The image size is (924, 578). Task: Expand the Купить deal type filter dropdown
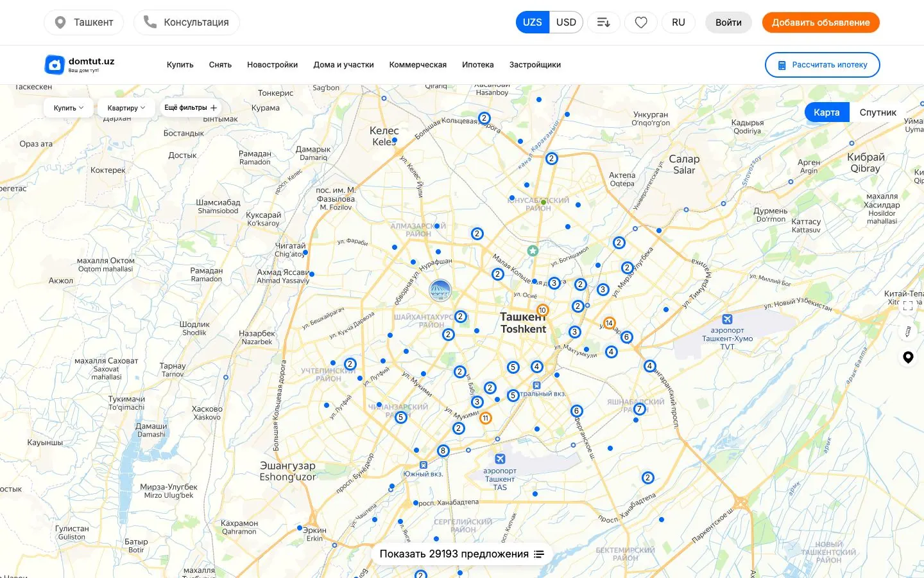(69, 108)
